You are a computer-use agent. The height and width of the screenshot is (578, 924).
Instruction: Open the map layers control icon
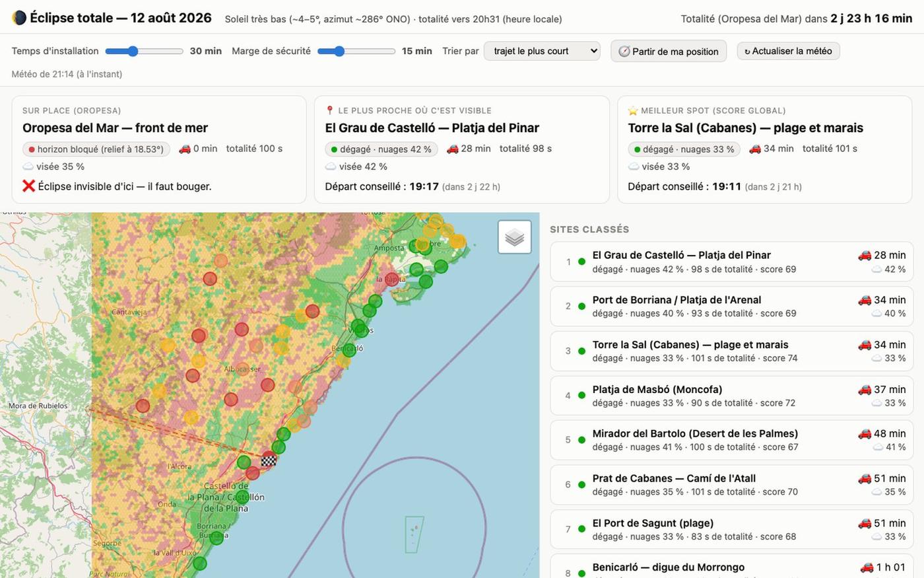(515, 237)
